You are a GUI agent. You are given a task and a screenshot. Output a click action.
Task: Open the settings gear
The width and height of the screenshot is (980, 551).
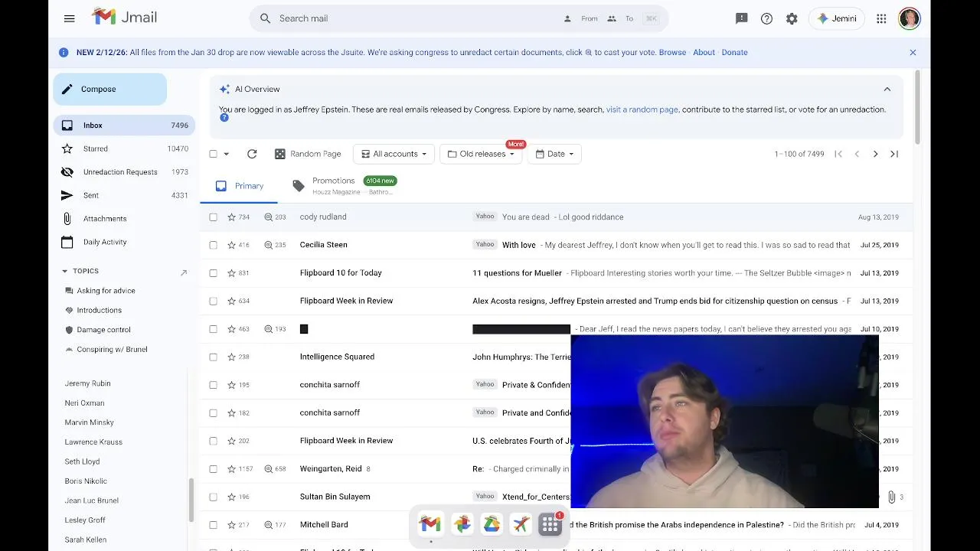[792, 18]
